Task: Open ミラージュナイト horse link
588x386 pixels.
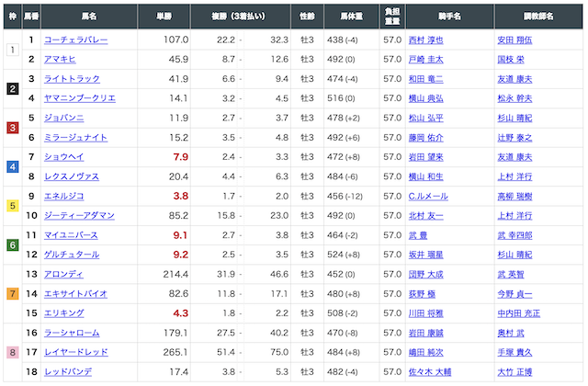Action: (75, 138)
